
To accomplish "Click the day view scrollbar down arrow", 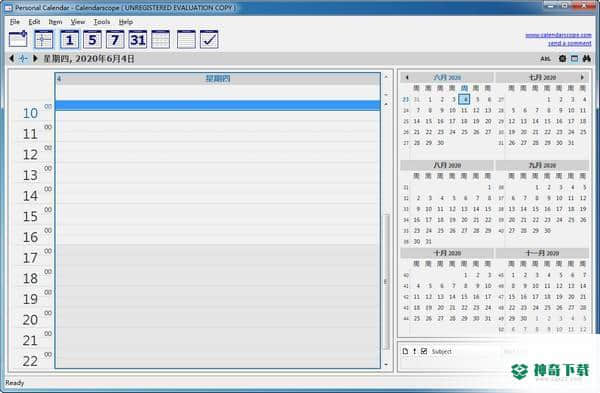I will coord(386,365).
